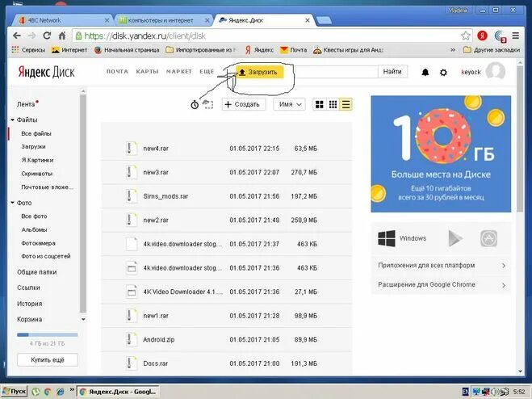532x399 pixels.
Task: Open ПОЧТА in the top menu
Action: point(117,71)
